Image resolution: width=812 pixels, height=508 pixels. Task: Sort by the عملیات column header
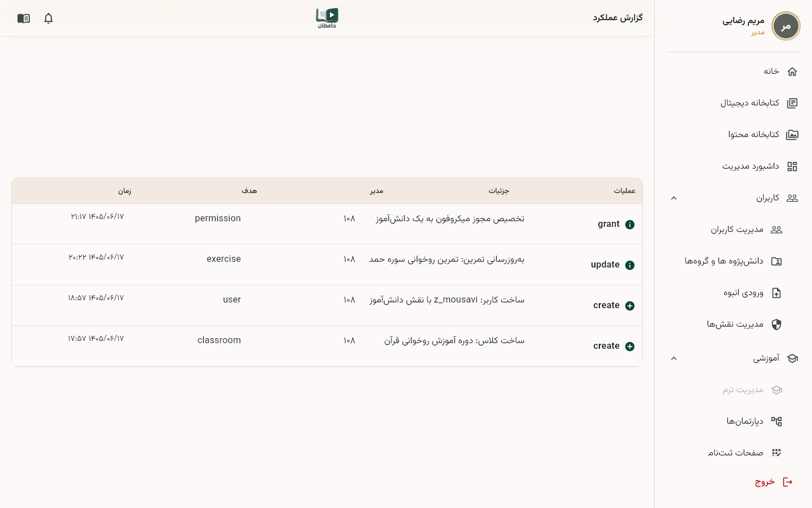point(625,191)
